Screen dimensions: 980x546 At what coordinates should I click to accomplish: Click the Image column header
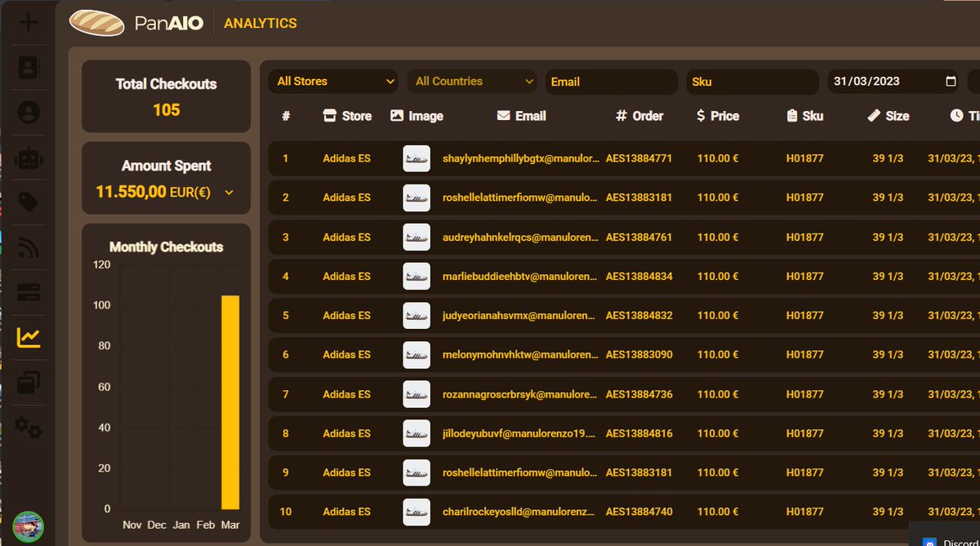(416, 116)
